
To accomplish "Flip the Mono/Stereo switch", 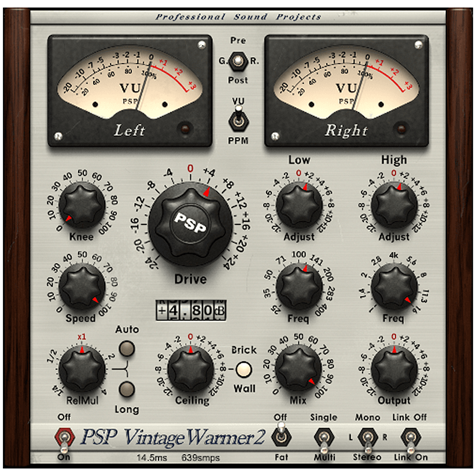I will [x=368, y=440].
